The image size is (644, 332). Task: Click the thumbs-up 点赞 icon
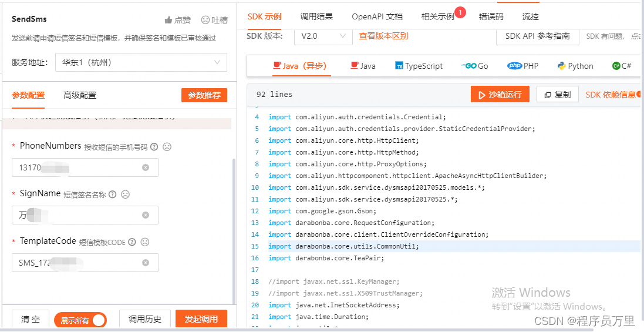pyautogui.click(x=168, y=20)
